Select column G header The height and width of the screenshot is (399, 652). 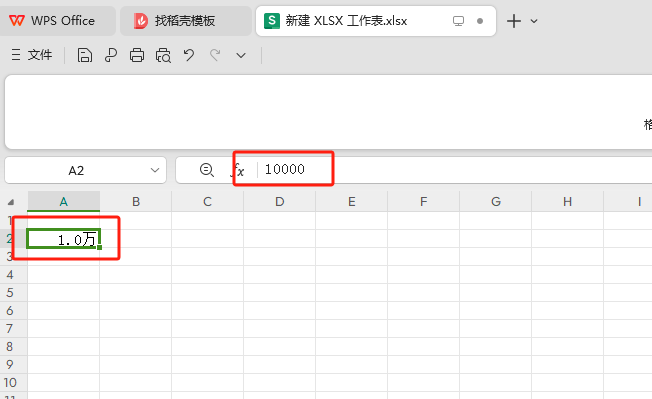coord(496,202)
